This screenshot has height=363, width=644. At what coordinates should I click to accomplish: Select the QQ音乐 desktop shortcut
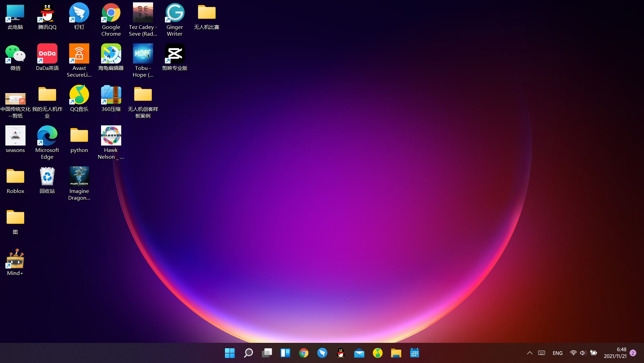(x=79, y=99)
